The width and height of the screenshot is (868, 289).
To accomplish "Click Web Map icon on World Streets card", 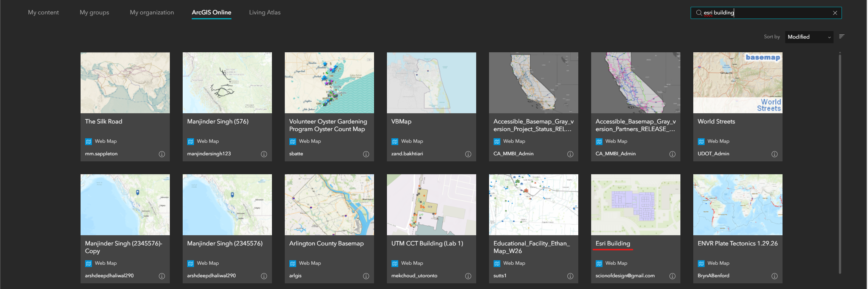I will tap(701, 142).
